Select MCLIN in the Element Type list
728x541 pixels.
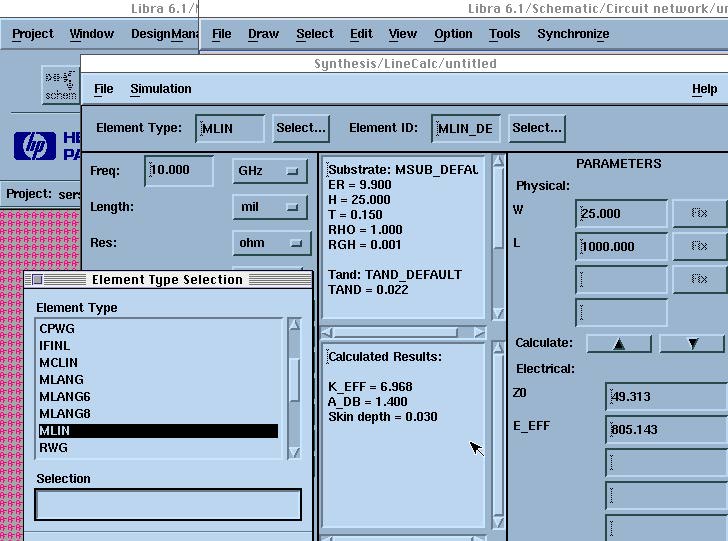[x=158, y=362]
